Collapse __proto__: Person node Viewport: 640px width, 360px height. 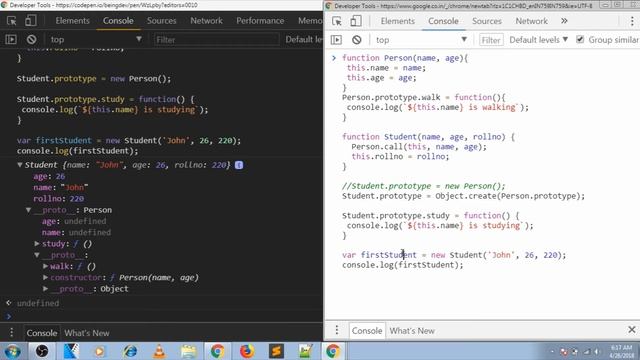pyautogui.click(x=28, y=210)
